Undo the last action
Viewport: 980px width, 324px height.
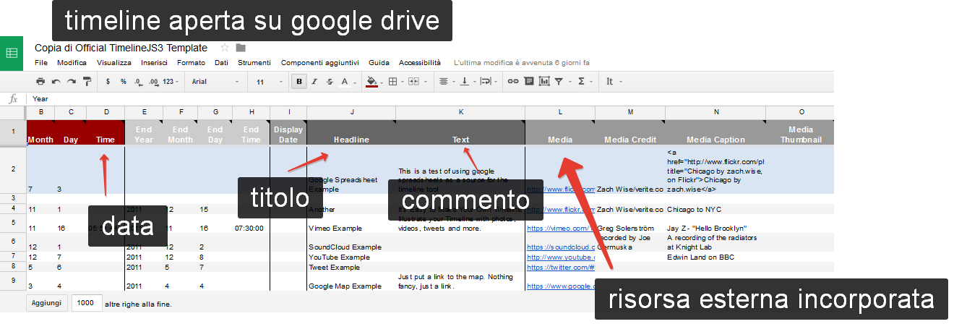click(x=56, y=82)
